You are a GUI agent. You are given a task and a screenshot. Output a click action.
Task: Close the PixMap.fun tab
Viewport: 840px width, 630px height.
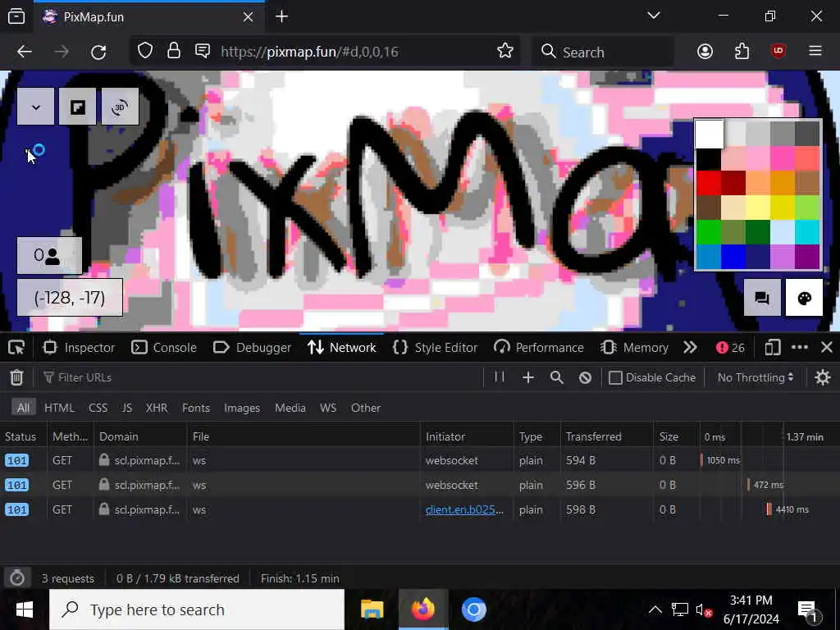click(248, 17)
